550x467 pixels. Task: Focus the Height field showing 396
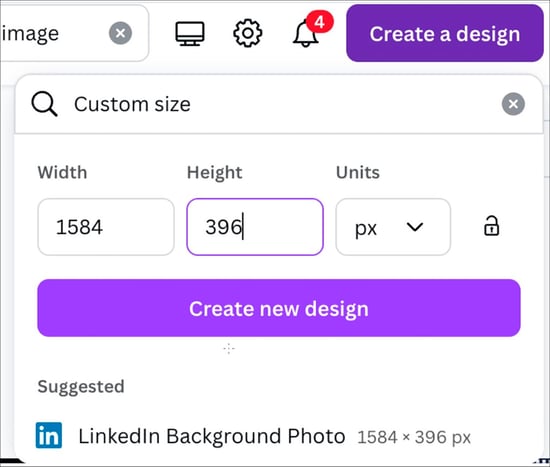point(255,227)
